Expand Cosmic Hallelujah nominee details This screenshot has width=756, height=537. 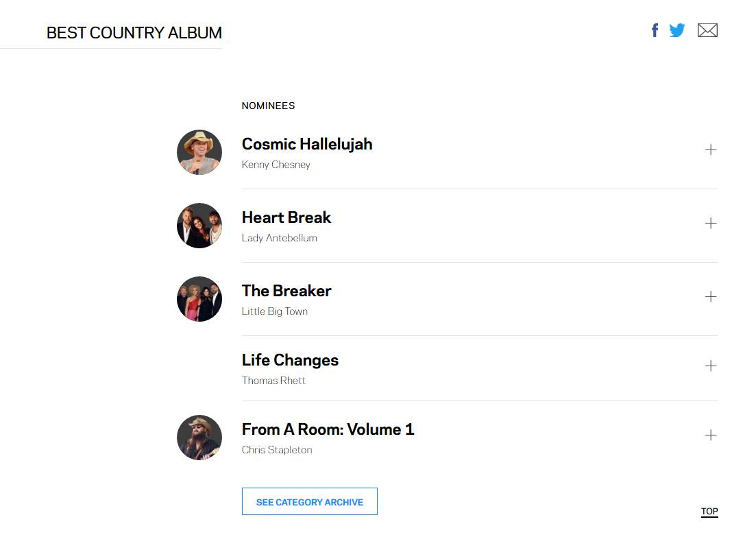(x=710, y=150)
